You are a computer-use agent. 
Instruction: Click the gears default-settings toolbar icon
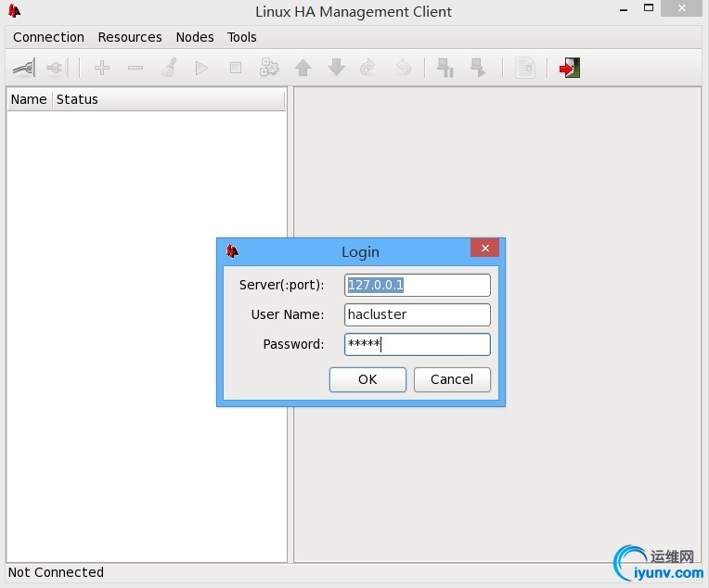(x=269, y=68)
